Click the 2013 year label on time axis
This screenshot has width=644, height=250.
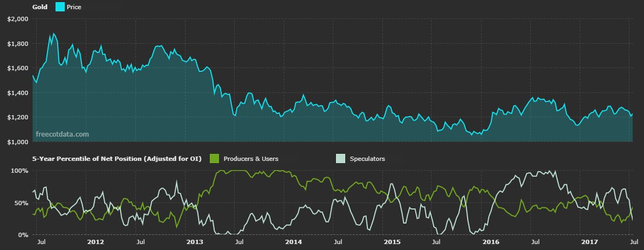click(194, 242)
